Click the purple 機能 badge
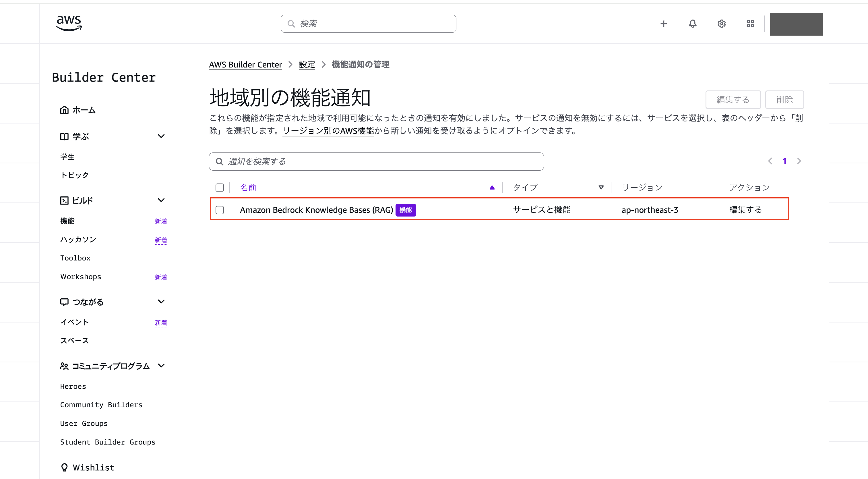Image resolution: width=868 pixels, height=479 pixels. point(406,210)
